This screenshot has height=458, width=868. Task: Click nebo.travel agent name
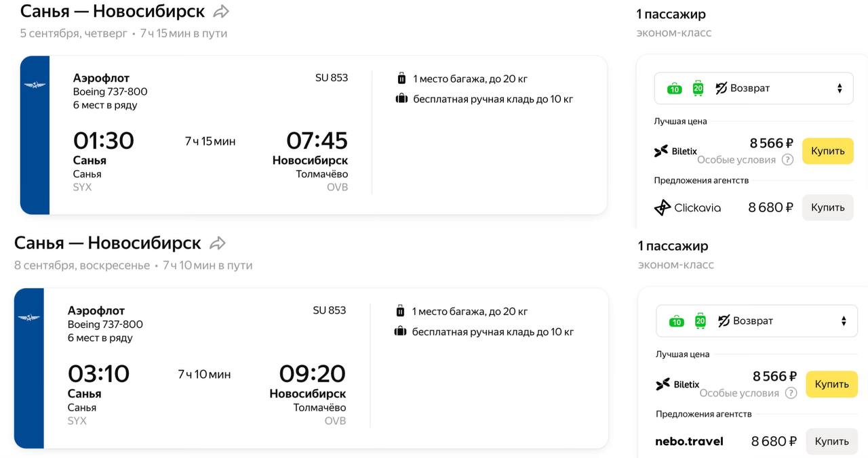tap(689, 441)
